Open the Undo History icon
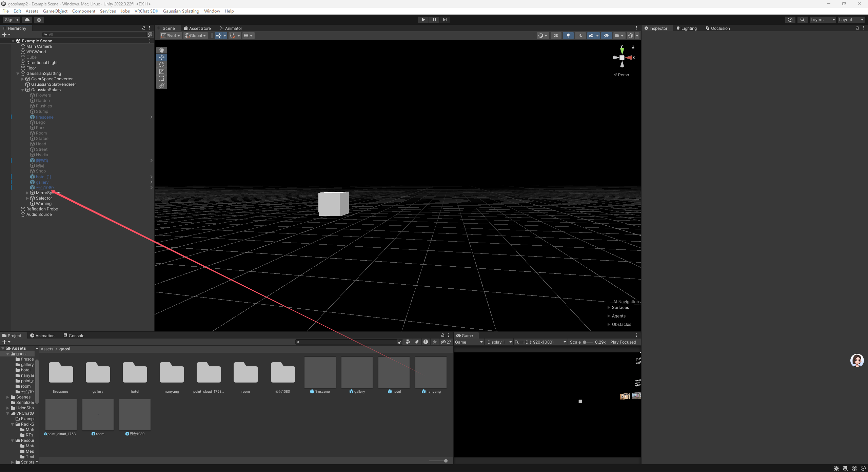This screenshot has height=472, width=868. pyautogui.click(x=790, y=20)
